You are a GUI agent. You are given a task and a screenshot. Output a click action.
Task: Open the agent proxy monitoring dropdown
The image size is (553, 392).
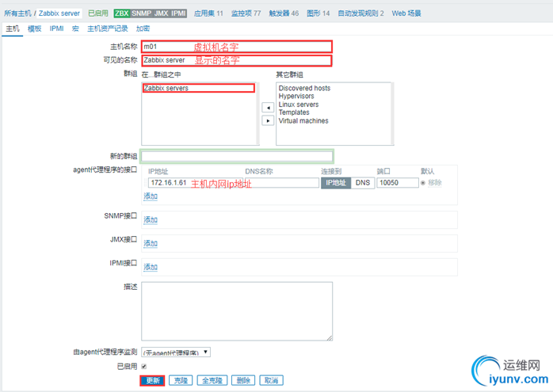point(176,352)
